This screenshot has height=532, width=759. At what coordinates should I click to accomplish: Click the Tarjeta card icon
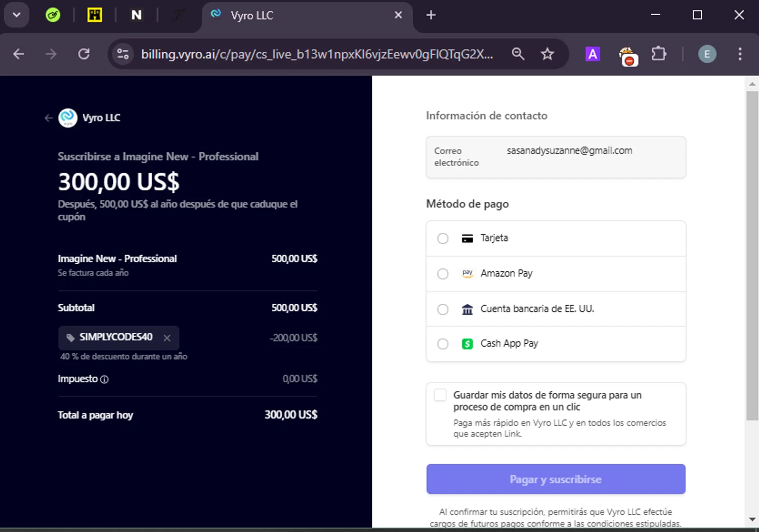(x=468, y=238)
